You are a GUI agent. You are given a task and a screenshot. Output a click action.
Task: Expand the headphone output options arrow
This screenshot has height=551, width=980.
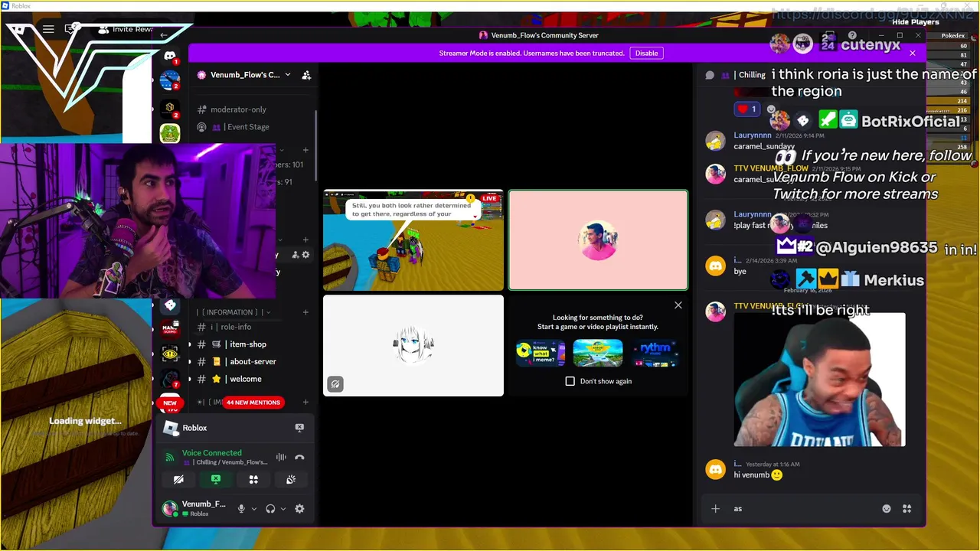(x=283, y=509)
